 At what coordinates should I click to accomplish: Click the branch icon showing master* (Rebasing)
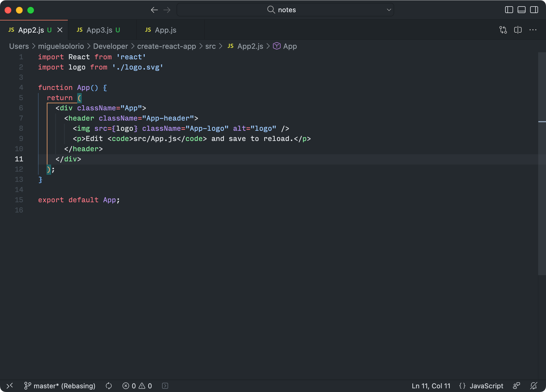(x=28, y=386)
